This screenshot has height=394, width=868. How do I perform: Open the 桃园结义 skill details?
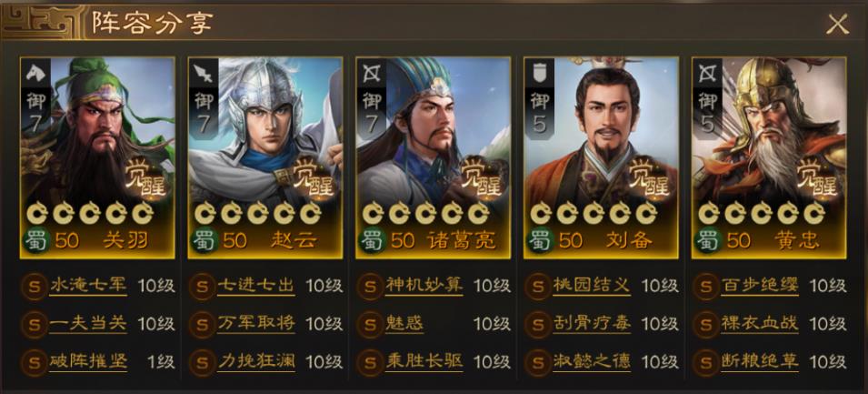[591, 286]
